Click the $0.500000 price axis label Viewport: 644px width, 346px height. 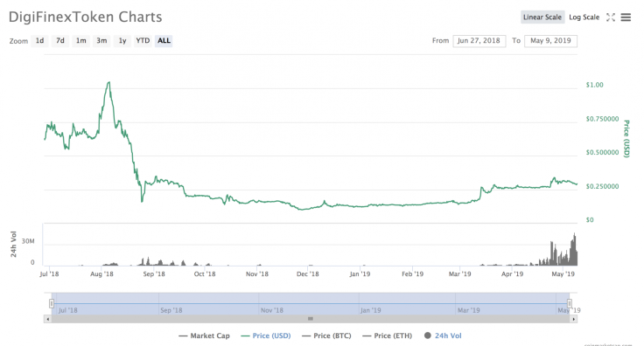602,153
